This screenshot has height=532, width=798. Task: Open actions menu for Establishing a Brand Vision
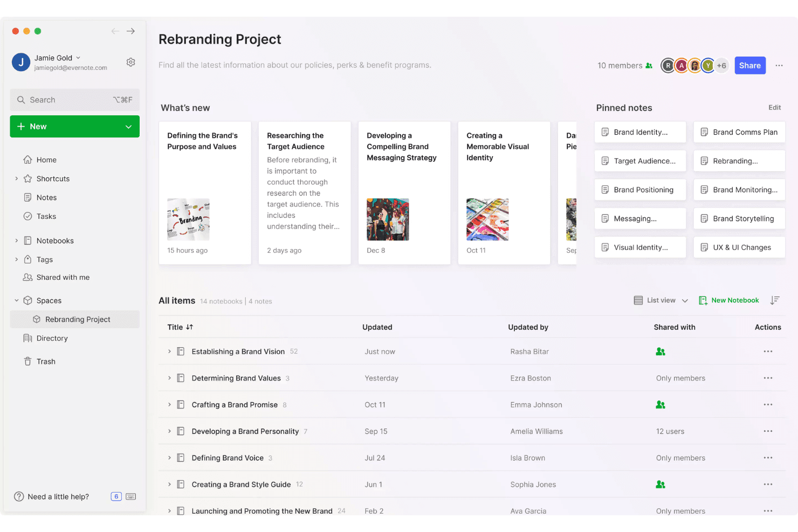pos(768,351)
